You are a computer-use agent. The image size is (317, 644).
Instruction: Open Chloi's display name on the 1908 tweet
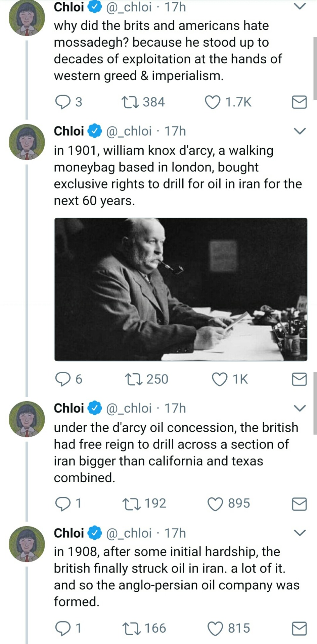click(x=69, y=533)
